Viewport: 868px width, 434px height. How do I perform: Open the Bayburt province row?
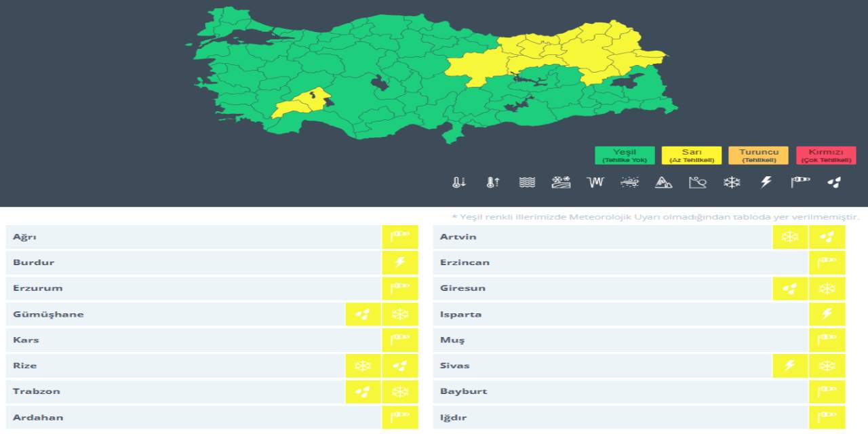pos(620,392)
